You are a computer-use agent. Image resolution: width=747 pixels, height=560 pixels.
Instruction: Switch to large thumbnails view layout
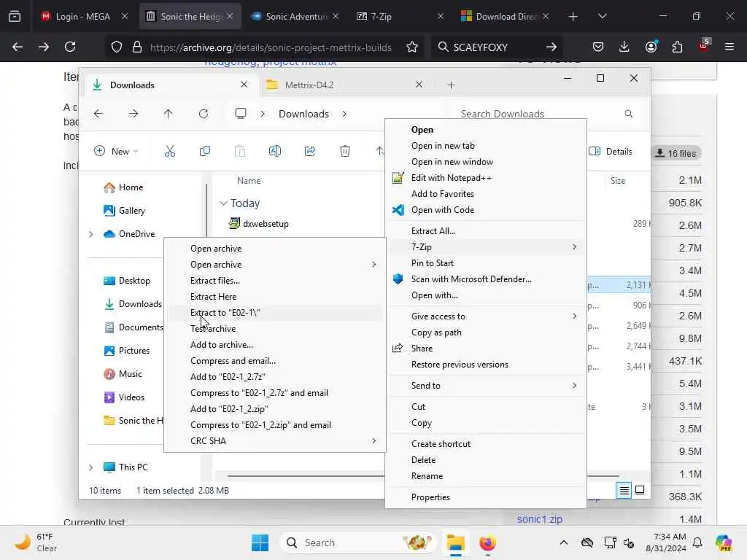pos(640,490)
